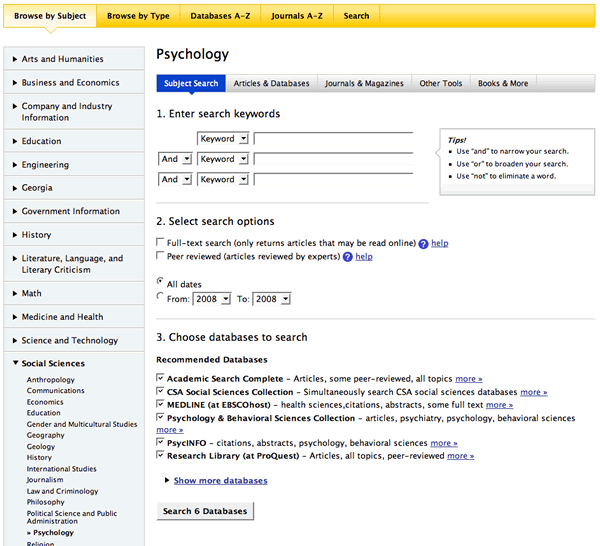The image size is (600, 546).
Task: Select All dates radio button
Action: pos(160,281)
